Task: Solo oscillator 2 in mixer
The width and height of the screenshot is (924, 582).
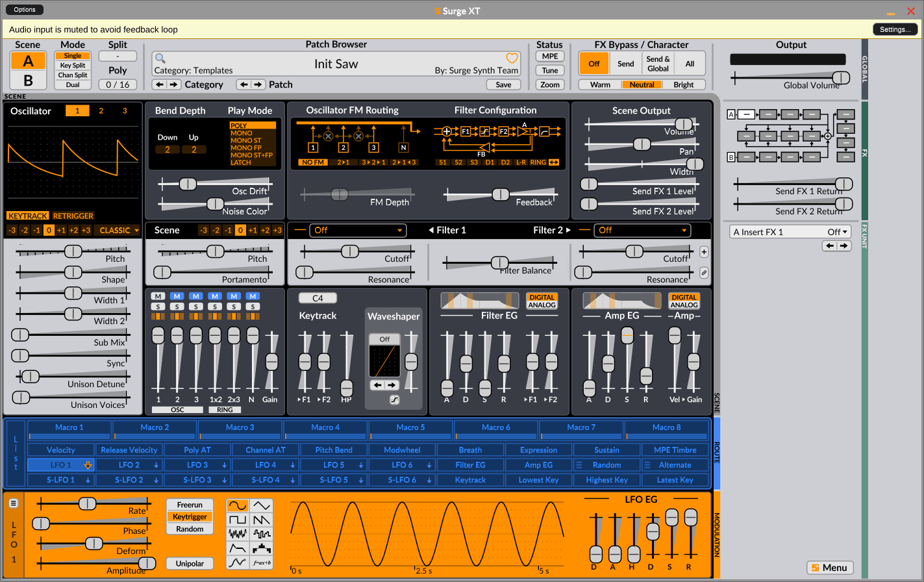Action: click(177, 307)
